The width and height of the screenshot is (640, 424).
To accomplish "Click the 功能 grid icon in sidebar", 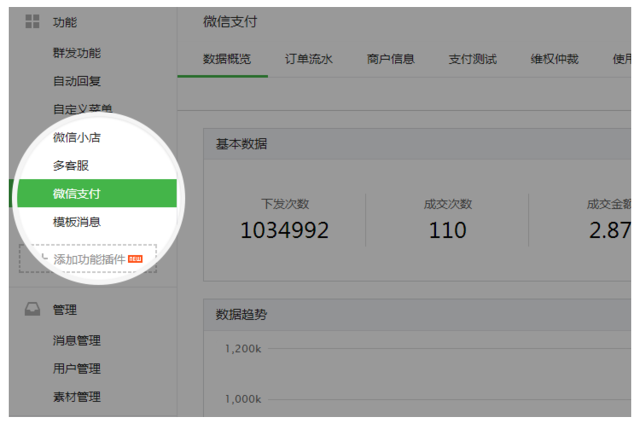I will click(33, 22).
